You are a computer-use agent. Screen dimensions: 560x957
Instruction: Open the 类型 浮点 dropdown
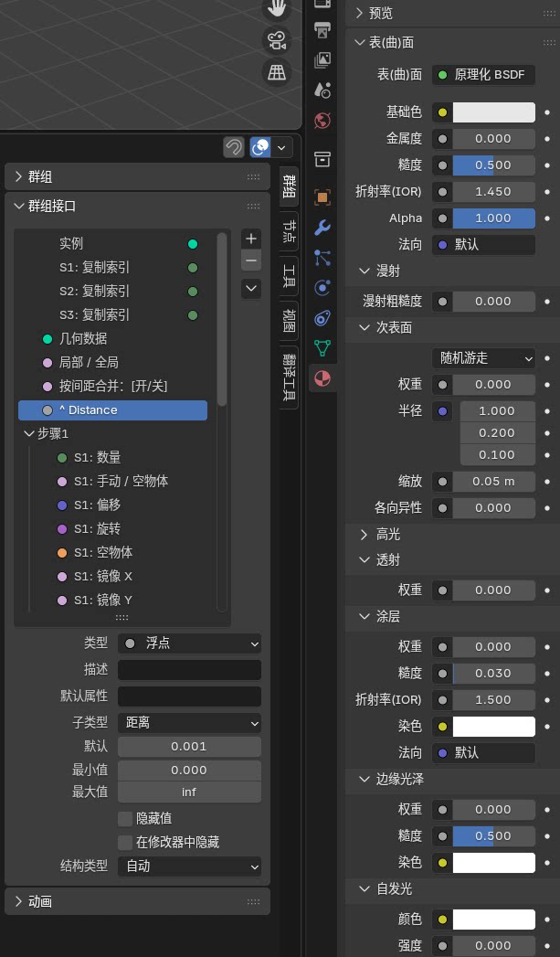pos(189,643)
